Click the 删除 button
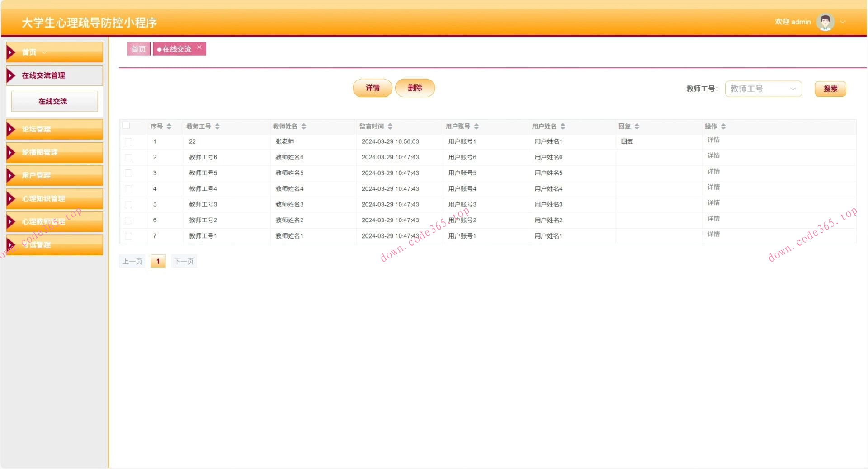 415,88
